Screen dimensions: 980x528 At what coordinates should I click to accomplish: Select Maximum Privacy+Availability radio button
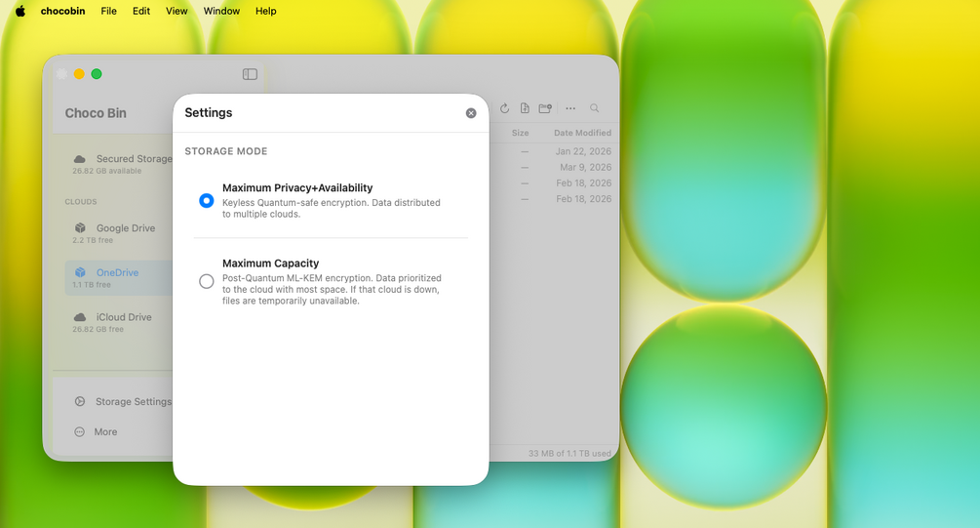pos(207,201)
